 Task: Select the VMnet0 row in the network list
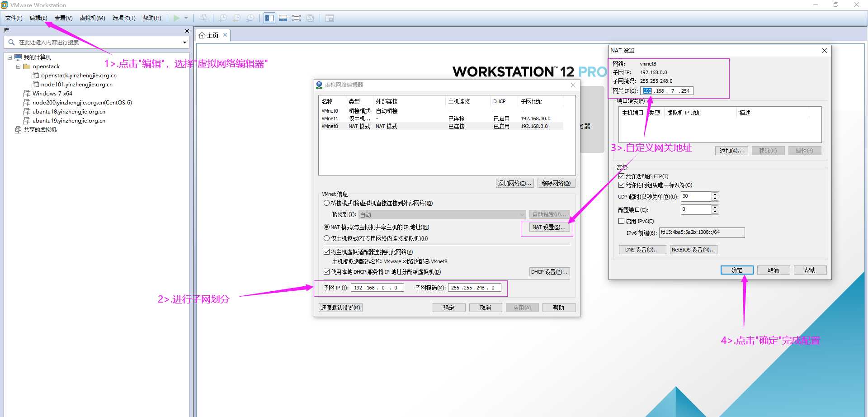click(x=442, y=111)
